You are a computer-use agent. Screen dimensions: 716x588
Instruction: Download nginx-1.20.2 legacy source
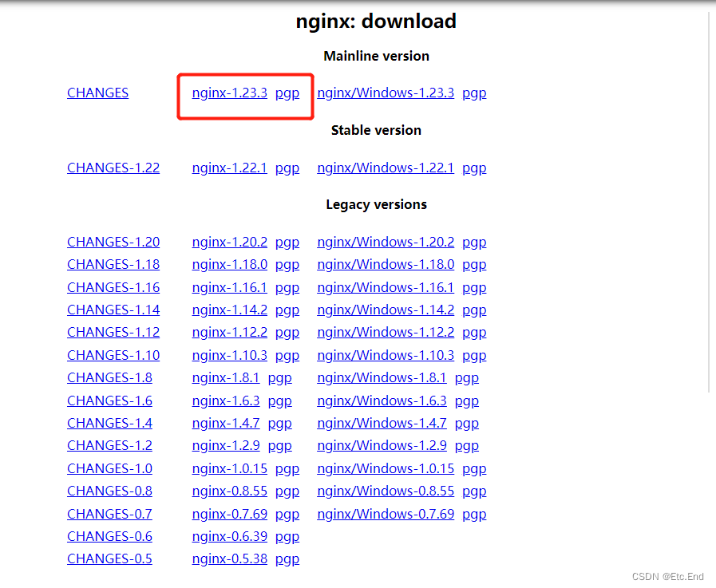tap(230, 242)
